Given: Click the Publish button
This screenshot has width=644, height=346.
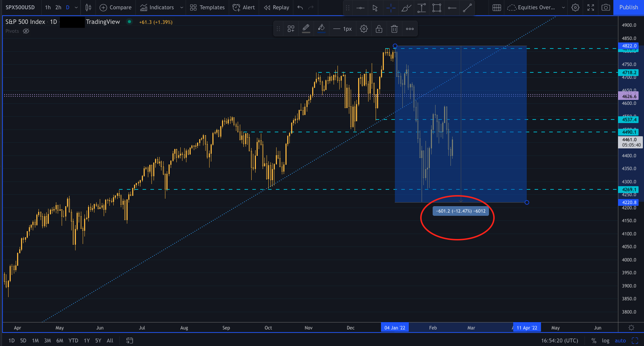Looking at the screenshot, I should (x=629, y=7).
